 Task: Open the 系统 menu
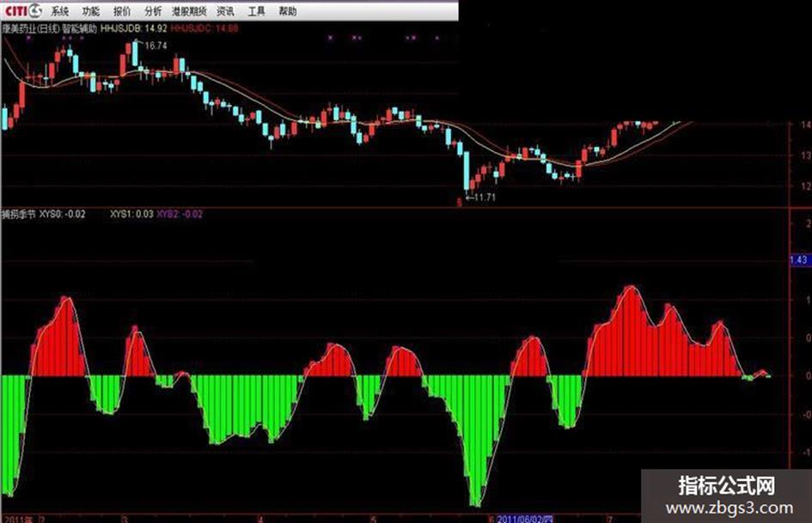coord(59,11)
